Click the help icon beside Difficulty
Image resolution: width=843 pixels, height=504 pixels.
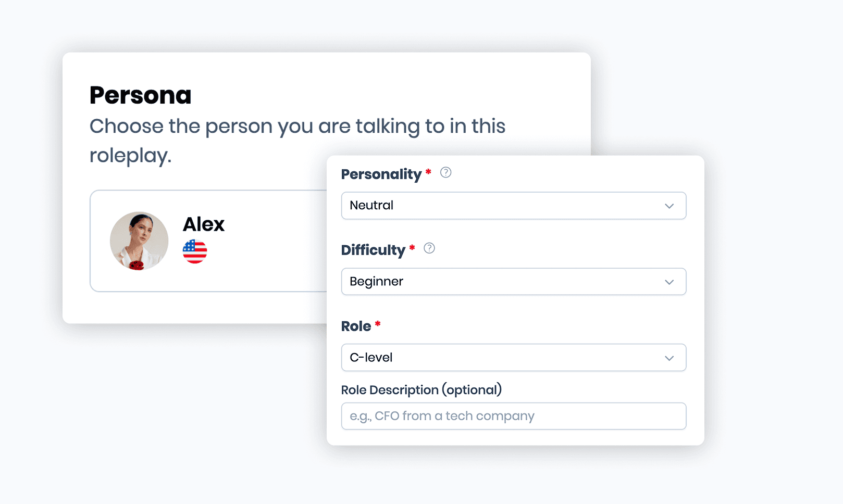coord(429,248)
